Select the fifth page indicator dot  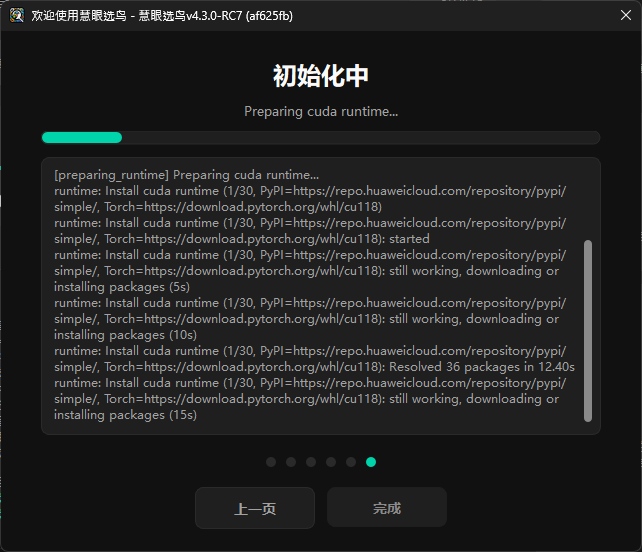coord(351,462)
